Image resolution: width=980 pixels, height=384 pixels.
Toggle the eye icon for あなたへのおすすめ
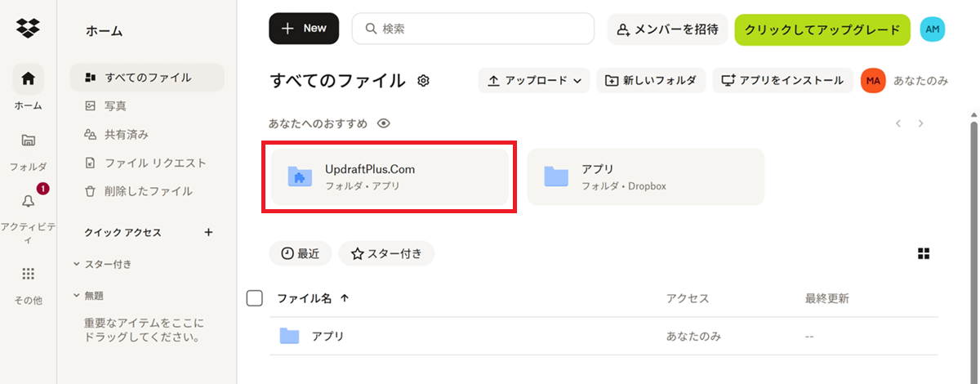[x=384, y=123]
